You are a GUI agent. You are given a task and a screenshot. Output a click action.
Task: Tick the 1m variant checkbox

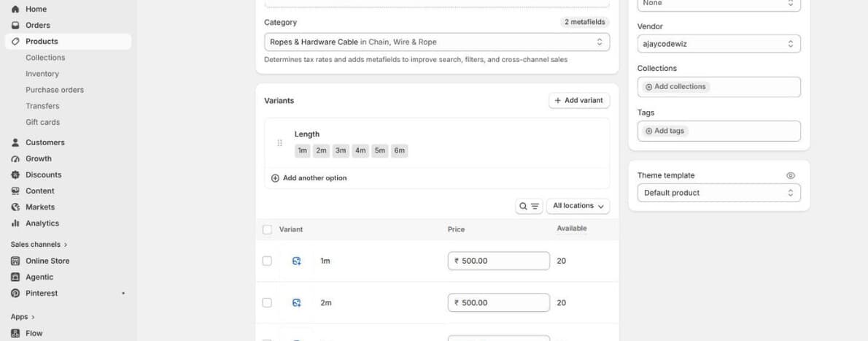click(268, 261)
